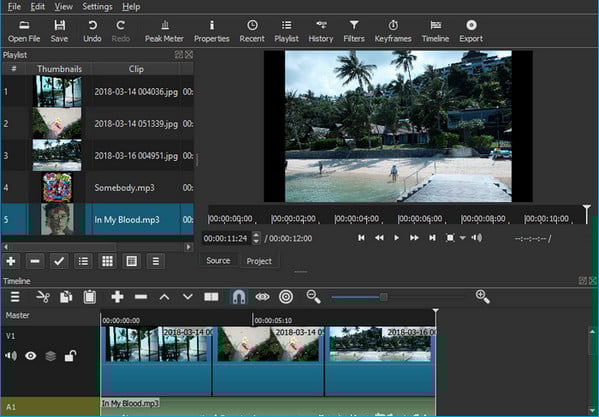Screen dimensions: 599x417
Task: Toggle timeline snapping magnet
Action: point(239,297)
